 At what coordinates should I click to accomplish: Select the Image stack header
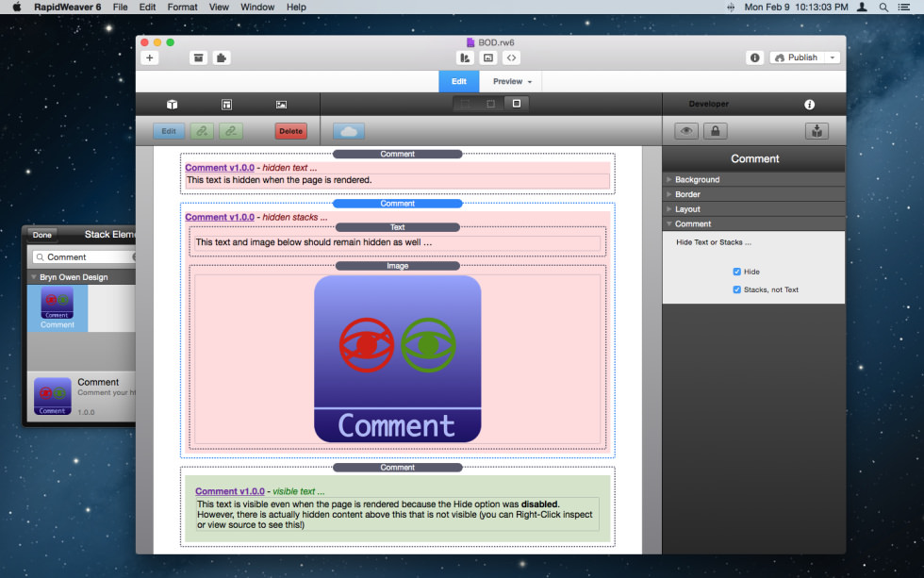(397, 266)
